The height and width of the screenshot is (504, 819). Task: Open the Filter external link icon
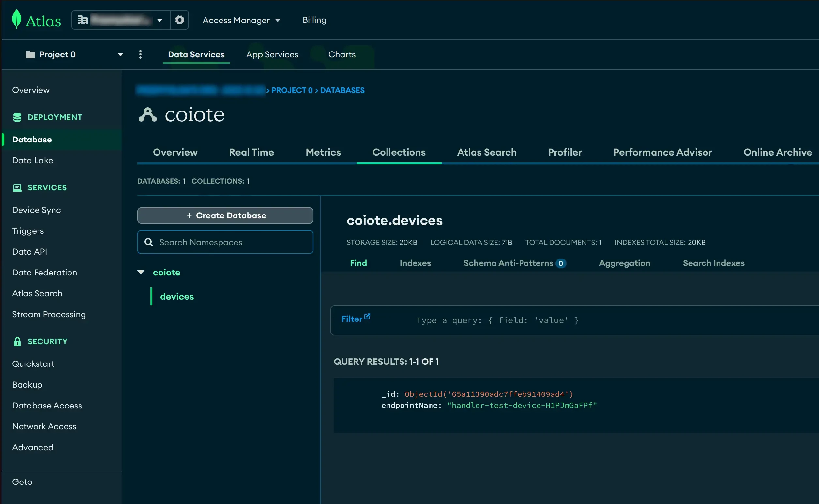pyautogui.click(x=367, y=316)
